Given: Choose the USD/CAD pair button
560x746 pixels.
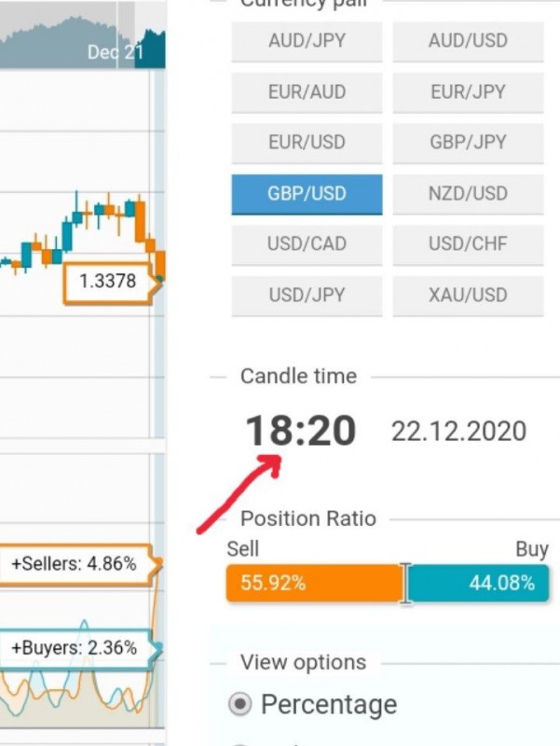Looking at the screenshot, I should [307, 244].
